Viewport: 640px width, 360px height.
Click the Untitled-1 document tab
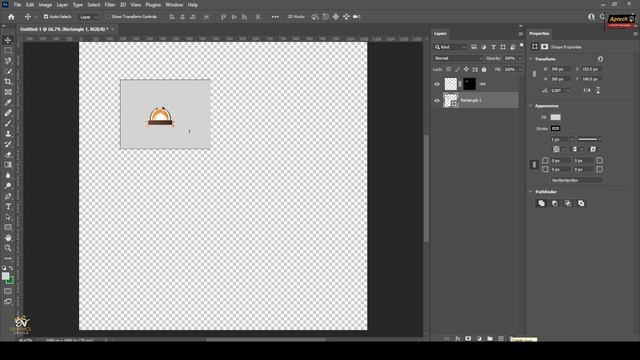pos(64,29)
